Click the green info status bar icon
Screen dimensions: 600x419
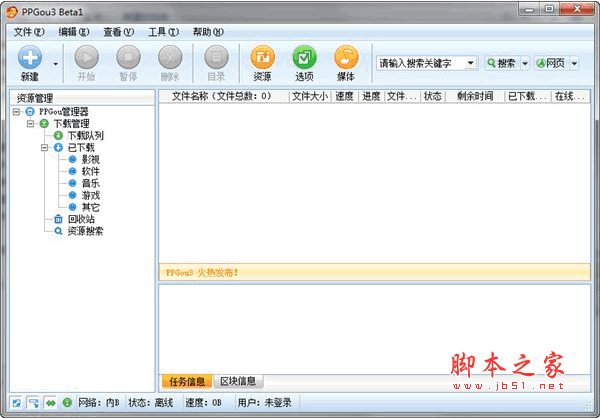point(67,403)
